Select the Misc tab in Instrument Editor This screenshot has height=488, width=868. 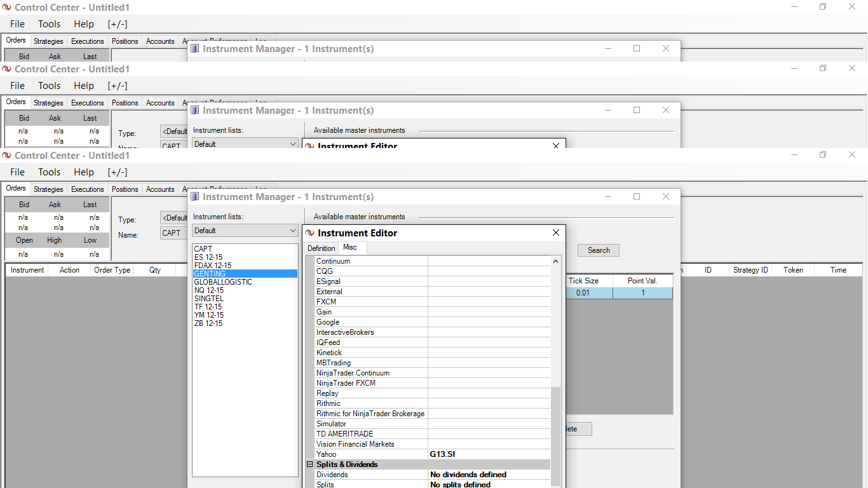click(x=350, y=247)
